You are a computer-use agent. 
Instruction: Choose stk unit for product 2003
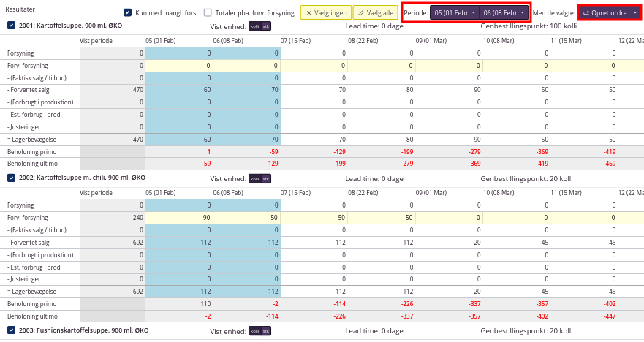point(266,331)
